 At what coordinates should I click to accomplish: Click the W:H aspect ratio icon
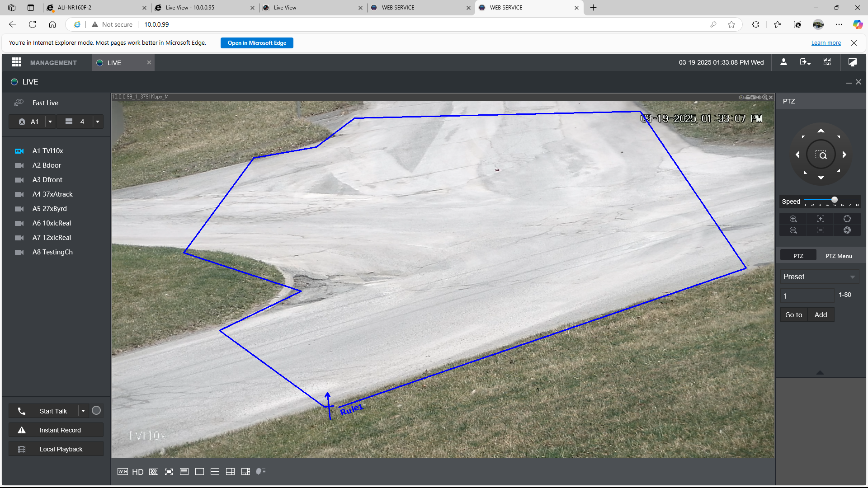click(123, 472)
